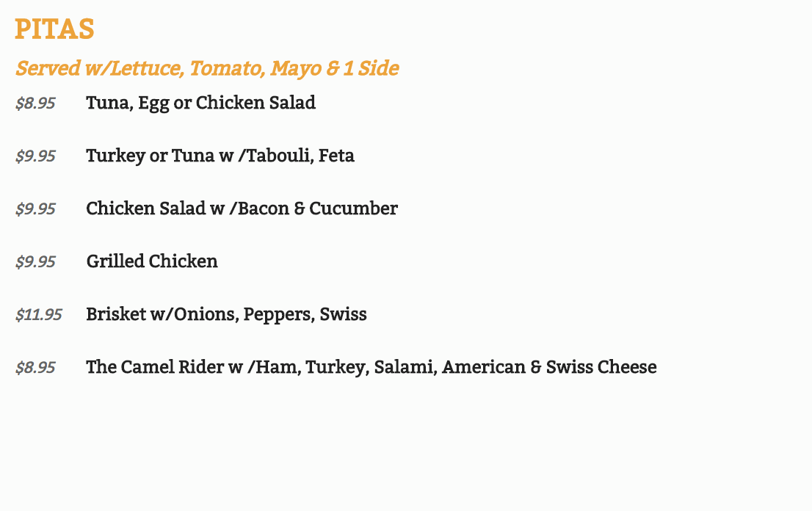
Task: Click the $9.95 price beside Turkey or Tuna
Action: tap(35, 156)
